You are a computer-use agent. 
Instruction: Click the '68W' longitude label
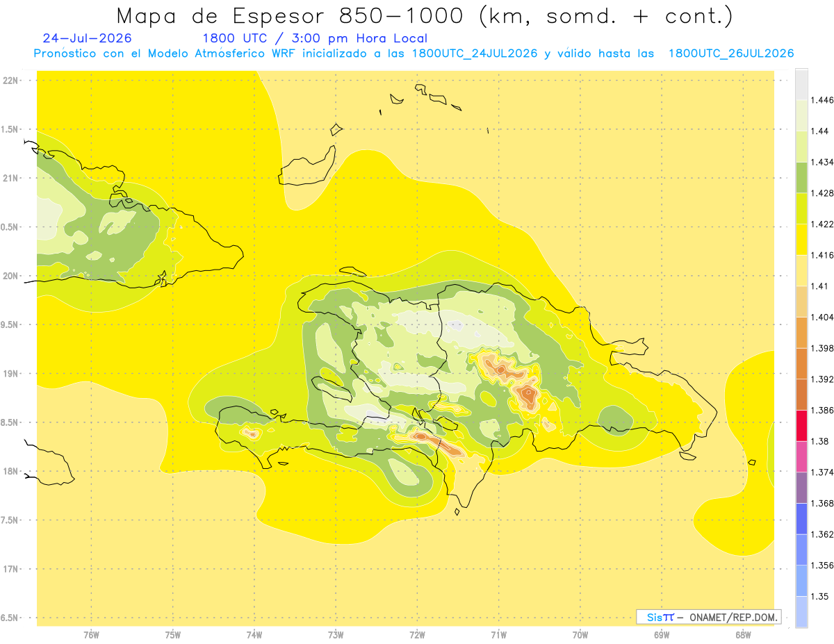coord(743,635)
